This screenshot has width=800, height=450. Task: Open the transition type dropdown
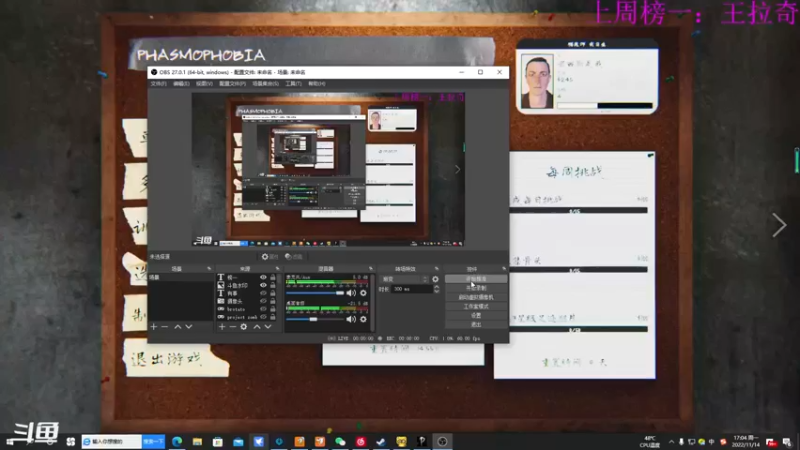click(405, 279)
